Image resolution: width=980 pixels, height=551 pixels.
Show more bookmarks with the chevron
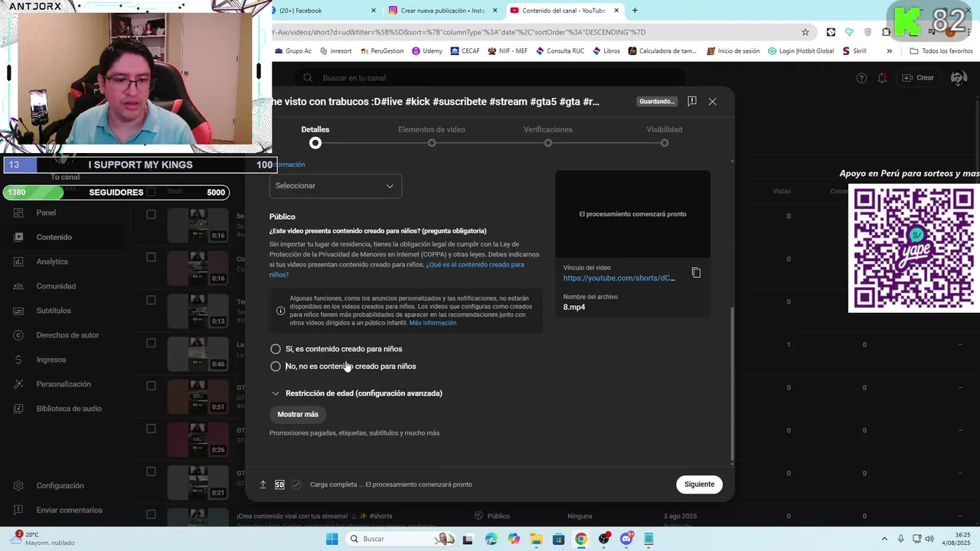tap(889, 51)
